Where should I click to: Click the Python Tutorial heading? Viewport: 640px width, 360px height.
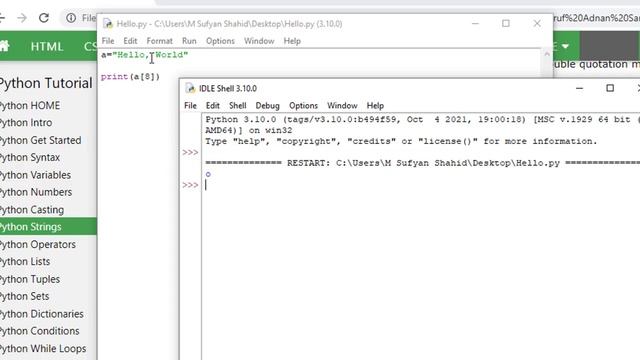[x=46, y=83]
